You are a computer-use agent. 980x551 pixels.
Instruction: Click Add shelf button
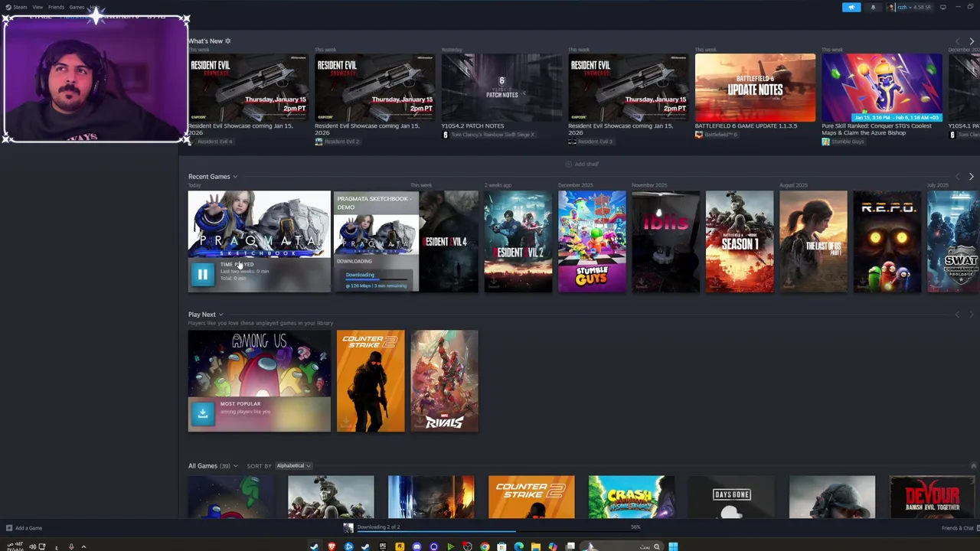point(582,164)
